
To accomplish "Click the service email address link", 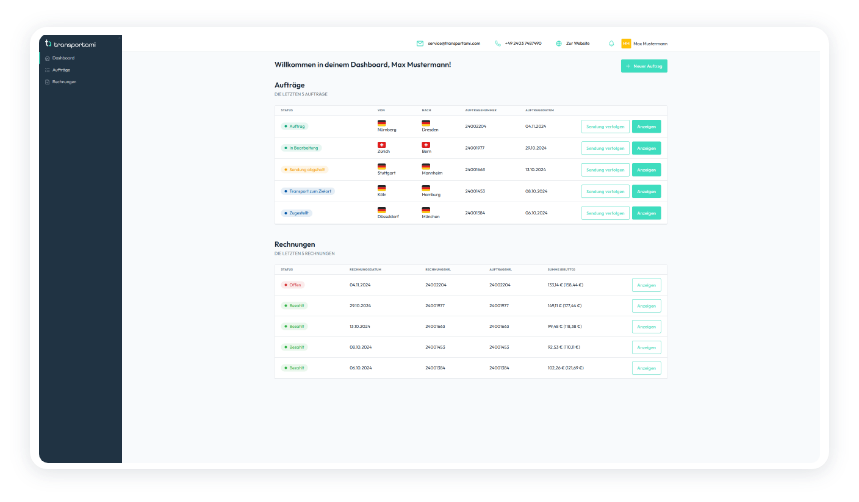I will tap(454, 43).
